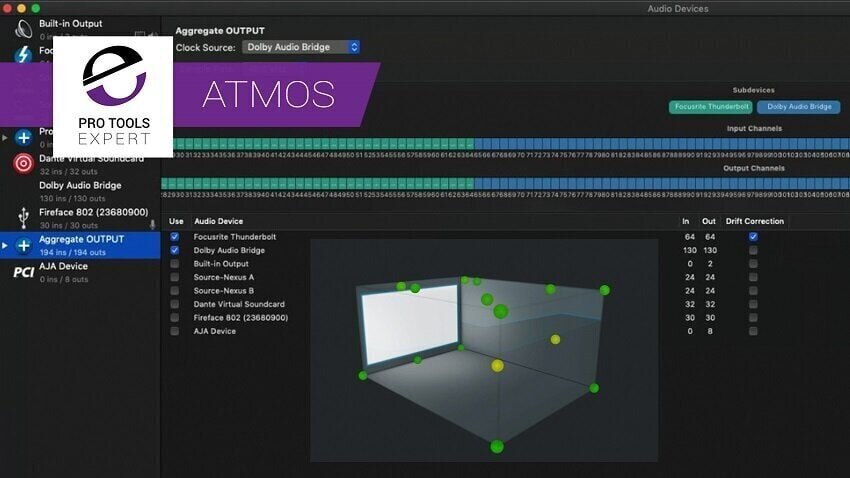The image size is (850, 478).
Task: Click the Fireface 802 USB icon
Action: [23, 217]
